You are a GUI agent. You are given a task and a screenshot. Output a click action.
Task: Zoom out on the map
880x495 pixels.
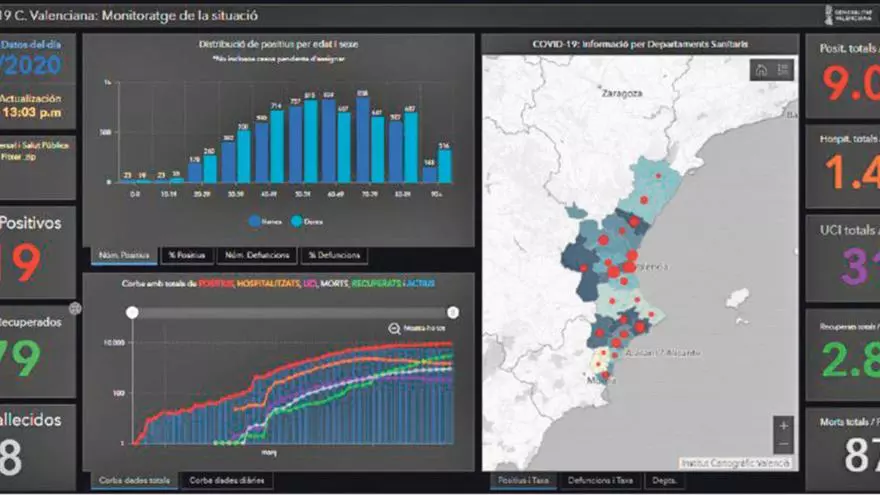pos(782,444)
